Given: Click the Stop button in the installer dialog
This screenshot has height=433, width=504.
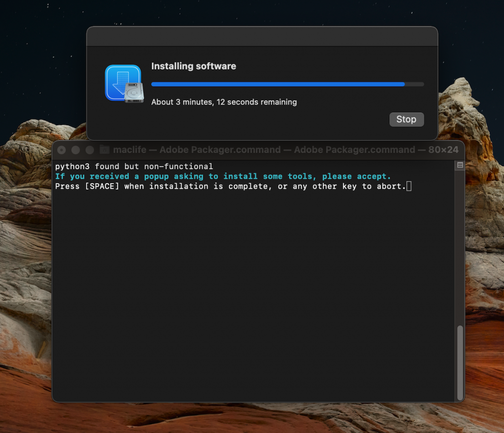Looking at the screenshot, I should click(x=406, y=119).
